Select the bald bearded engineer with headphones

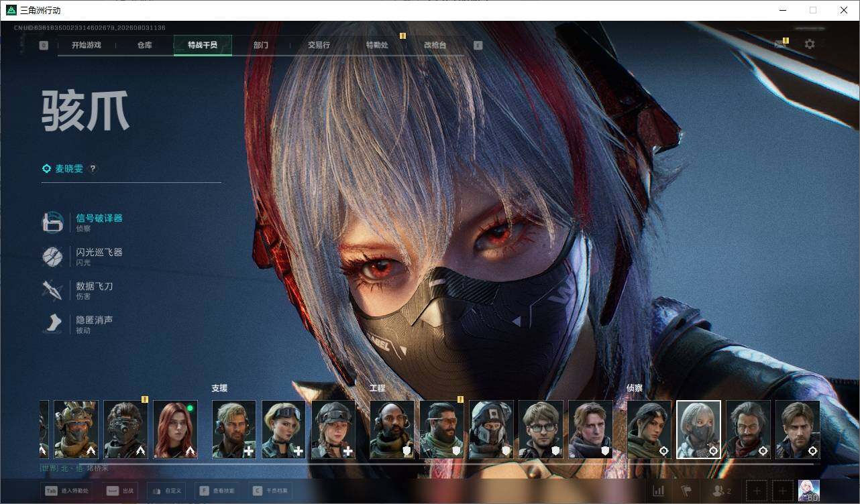pyautogui.click(x=392, y=430)
